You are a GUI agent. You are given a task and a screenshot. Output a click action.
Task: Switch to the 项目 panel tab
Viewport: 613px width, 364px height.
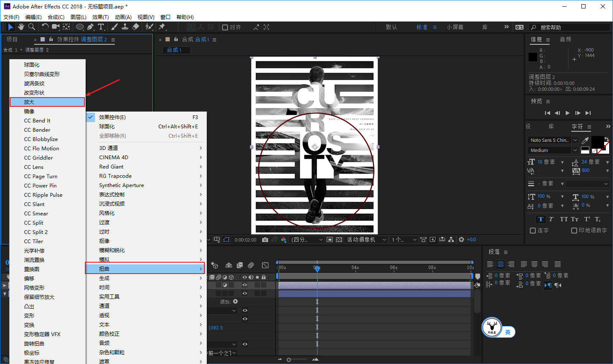coord(12,39)
